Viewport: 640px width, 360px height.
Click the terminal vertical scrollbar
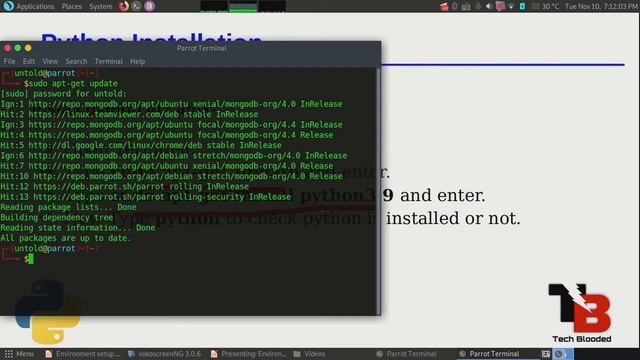[x=378, y=191]
